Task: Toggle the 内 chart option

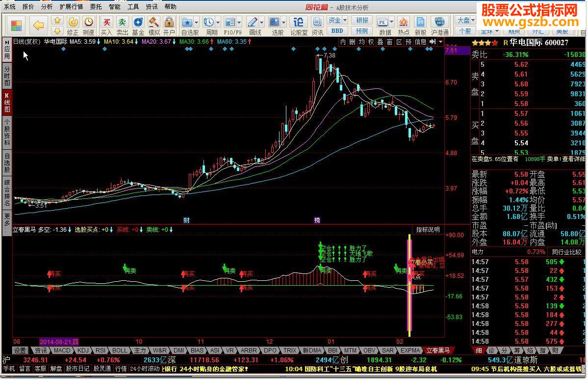Action: coord(343,42)
